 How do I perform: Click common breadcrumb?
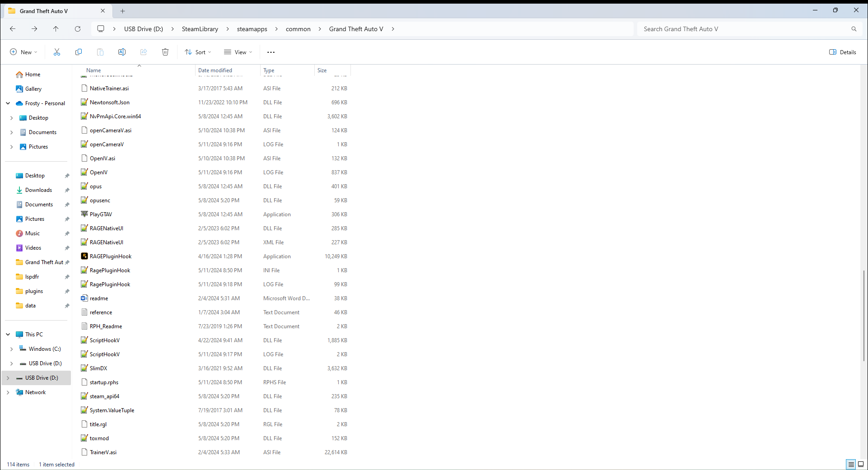pos(298,29)
